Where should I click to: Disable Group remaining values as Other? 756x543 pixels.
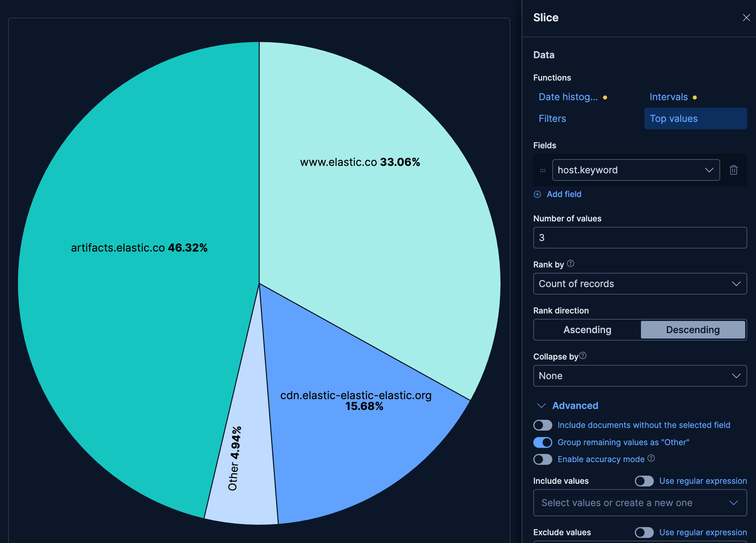542,442
